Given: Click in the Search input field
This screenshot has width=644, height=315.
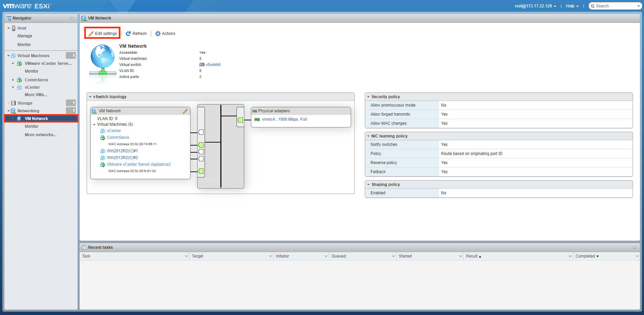Looking at the screenshot, I should 615,6.
